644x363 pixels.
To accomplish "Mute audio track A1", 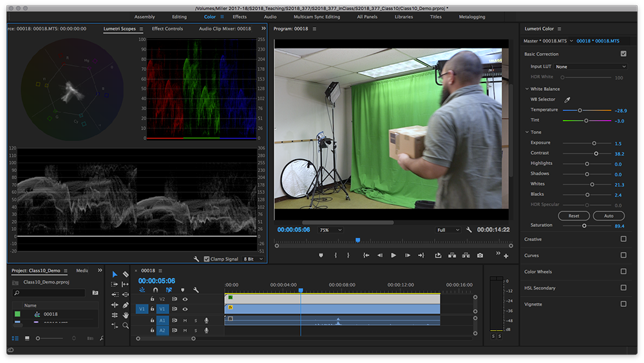I will click(185, 320).
